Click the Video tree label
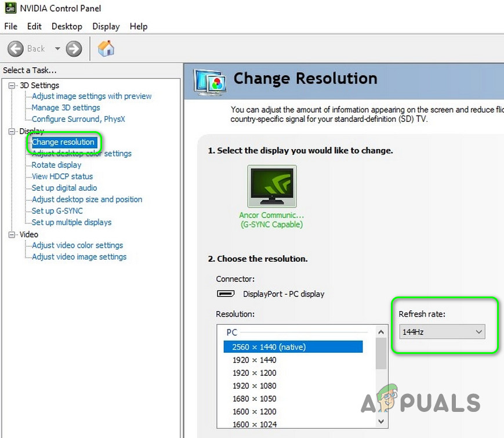The height and width of the screenshot is (438, 504). pyautogui.click(x=29, y=235)
